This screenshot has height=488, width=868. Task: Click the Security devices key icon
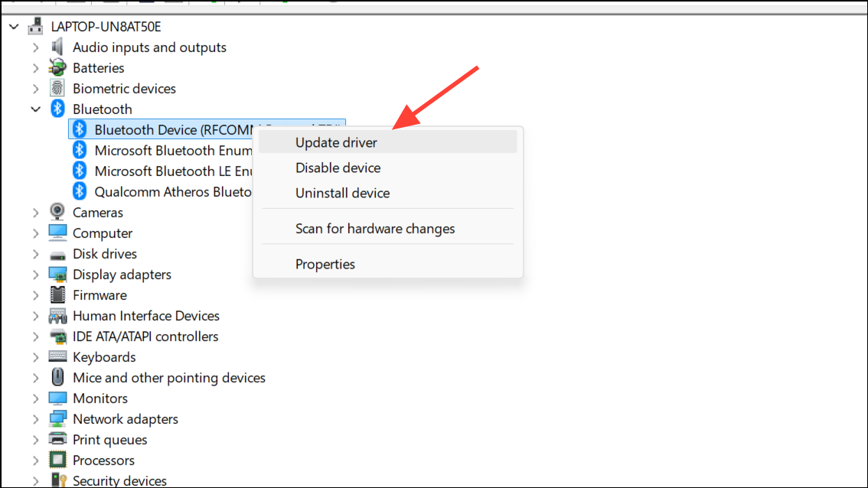[57, 480]
